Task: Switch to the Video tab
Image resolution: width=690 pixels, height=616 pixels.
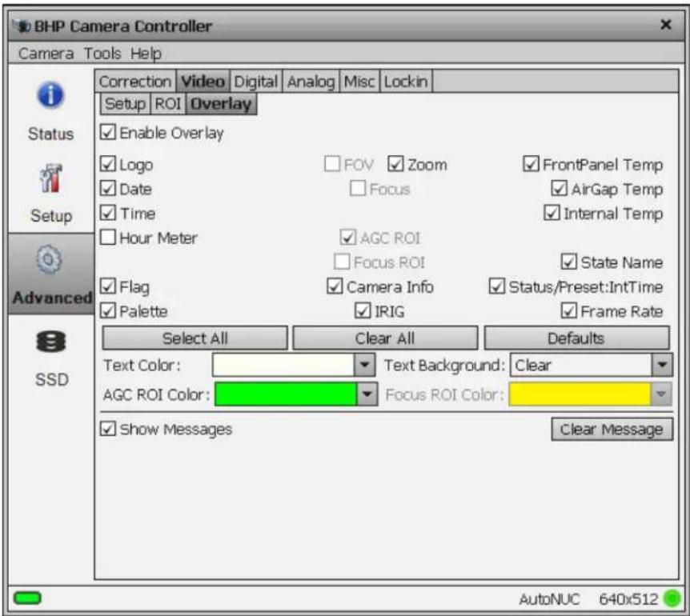Action: tap(203, 82)
